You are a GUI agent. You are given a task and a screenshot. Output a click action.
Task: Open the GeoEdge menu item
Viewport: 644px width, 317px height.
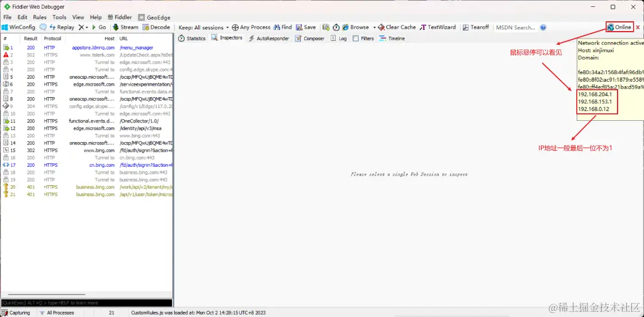pyautogui.click(x=154, y=17)
